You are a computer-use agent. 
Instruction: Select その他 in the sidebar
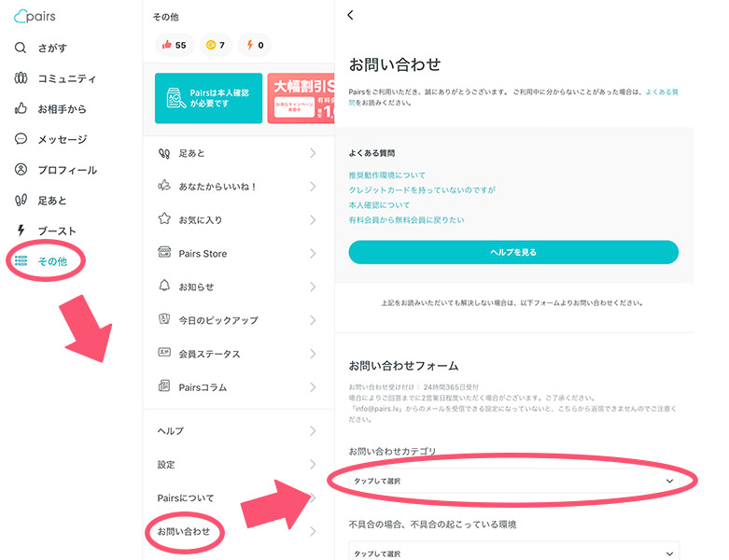pos(52,261)
